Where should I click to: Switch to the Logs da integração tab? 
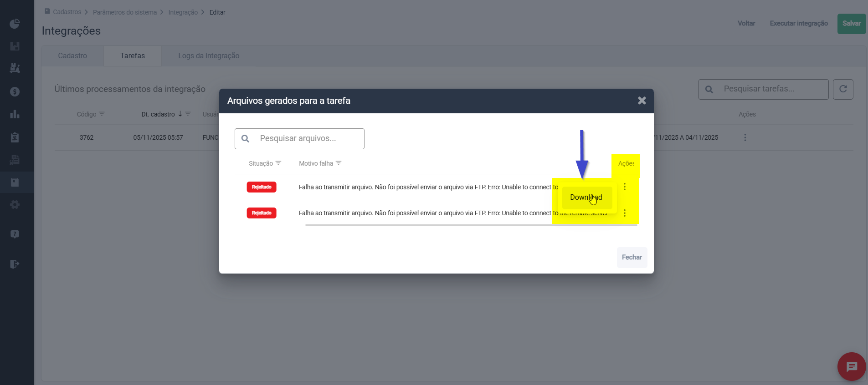[x=209, y=56]
